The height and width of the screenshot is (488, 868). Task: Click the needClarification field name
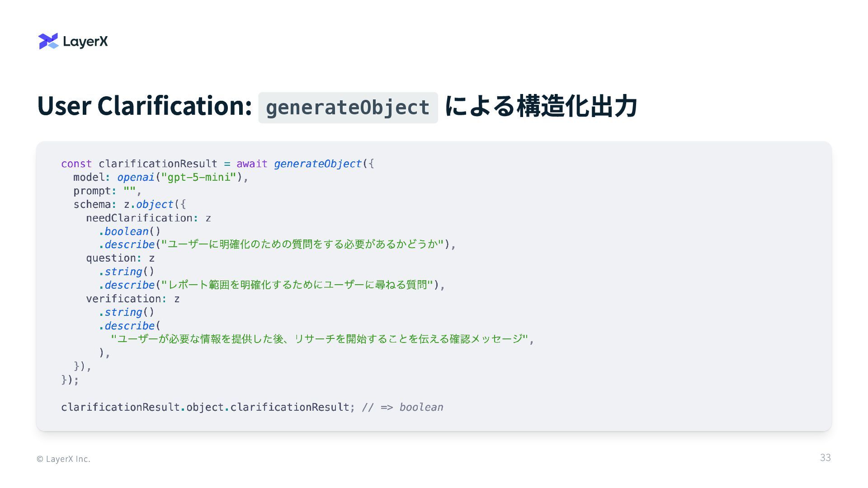(x=139, y=218)
